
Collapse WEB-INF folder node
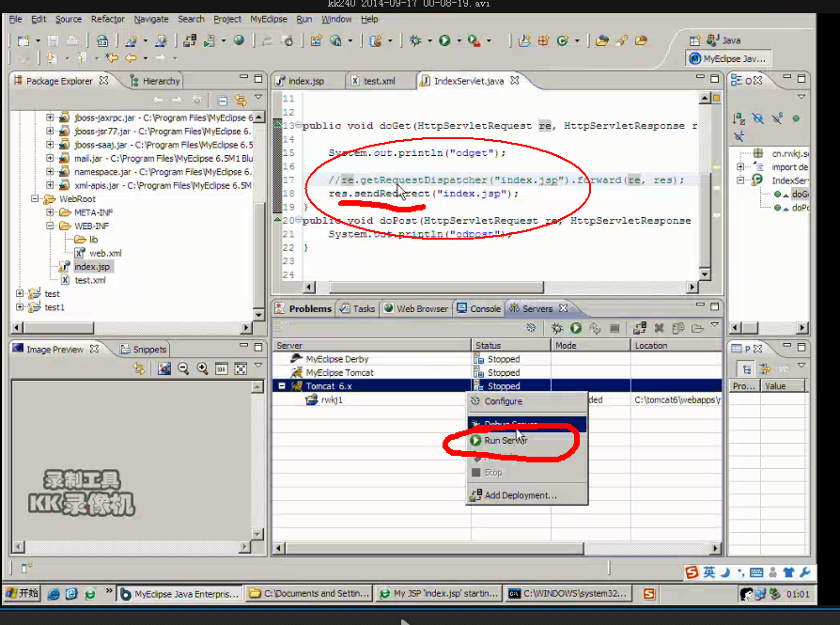coord(50,226)
